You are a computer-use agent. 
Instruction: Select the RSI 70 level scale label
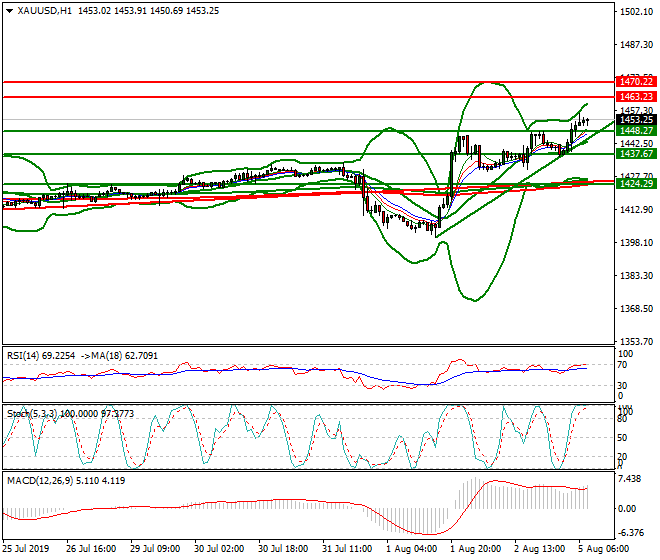pyautogui.click(x=622, y=365)
